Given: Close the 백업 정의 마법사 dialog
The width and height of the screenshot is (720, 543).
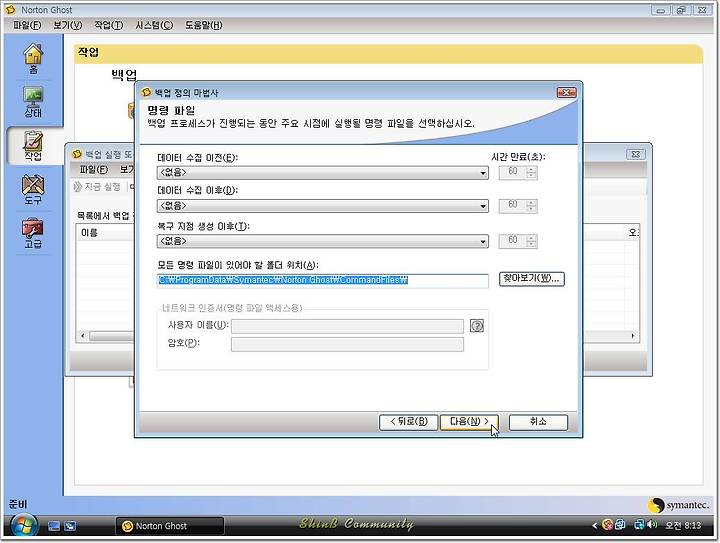Looking at the screenshot, I should point(566,93).
